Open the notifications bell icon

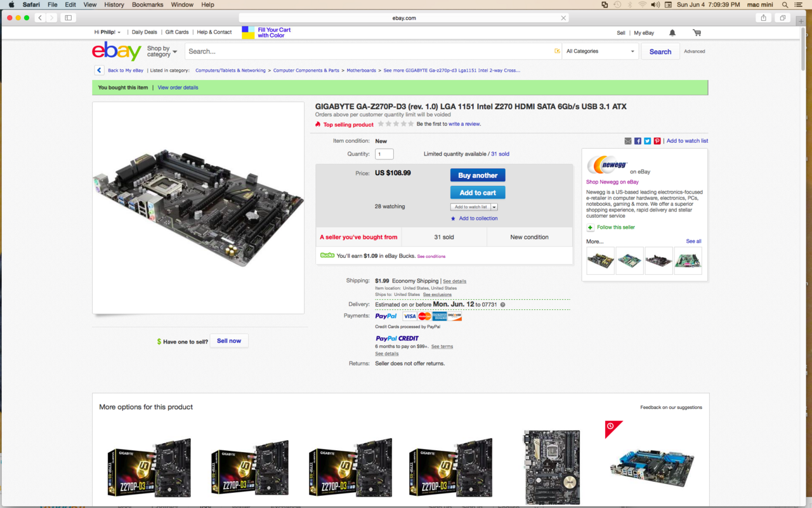[x=672, y=32]
